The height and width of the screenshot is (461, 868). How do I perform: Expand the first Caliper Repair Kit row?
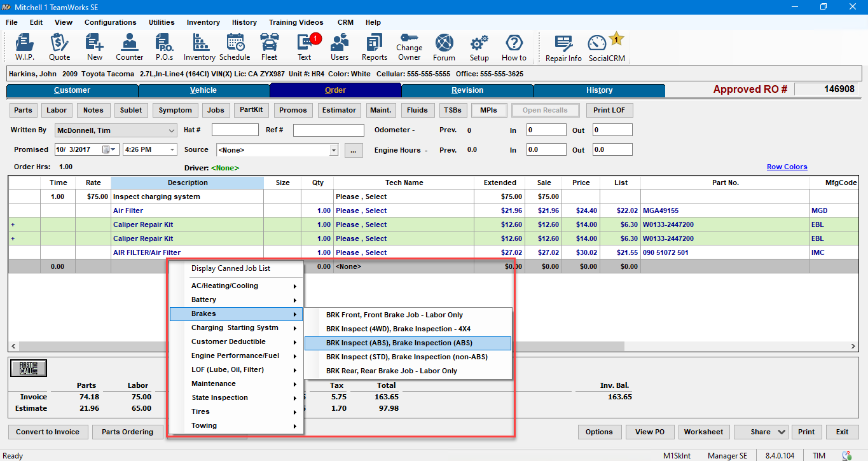click(13, 224)
